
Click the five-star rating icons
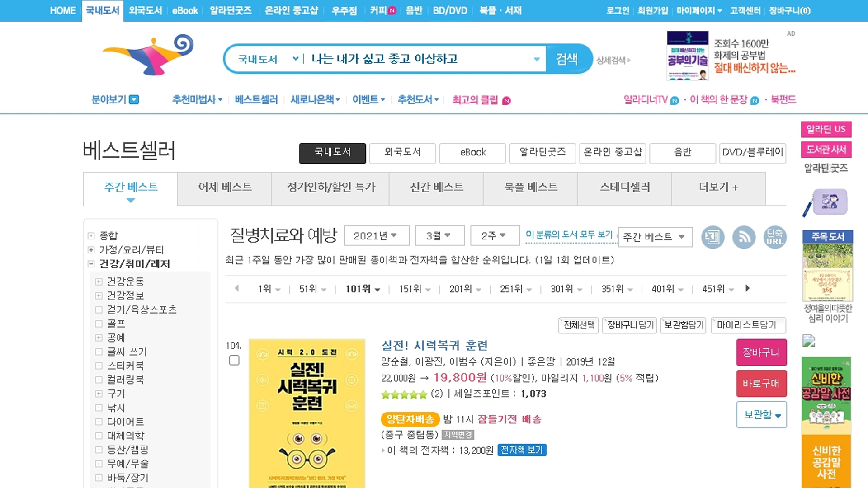(404, 394)
